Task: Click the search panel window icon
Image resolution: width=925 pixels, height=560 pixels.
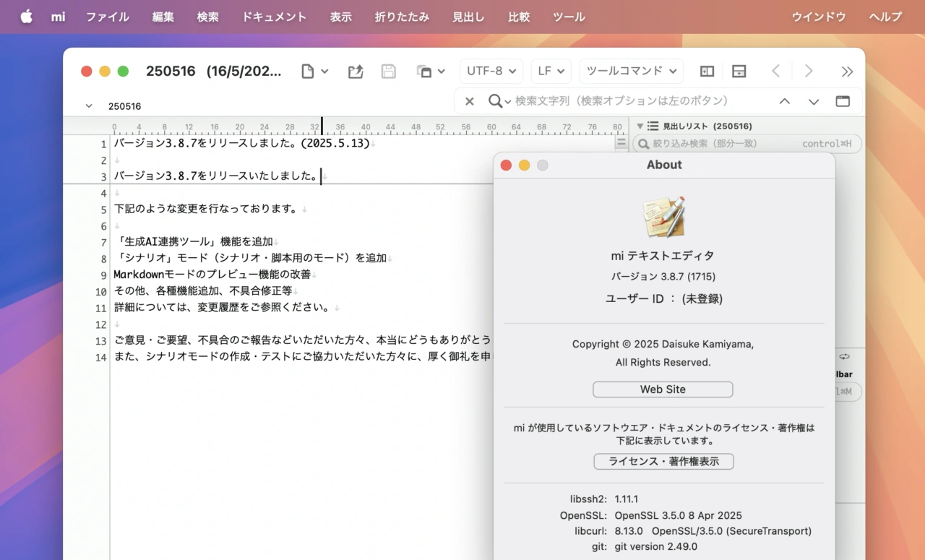Action: click(843, 101)
